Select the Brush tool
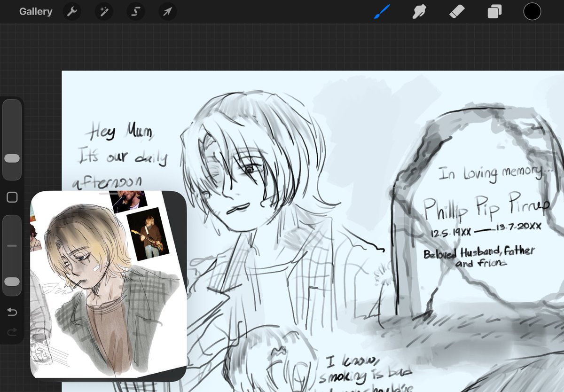 coord(382,11)
